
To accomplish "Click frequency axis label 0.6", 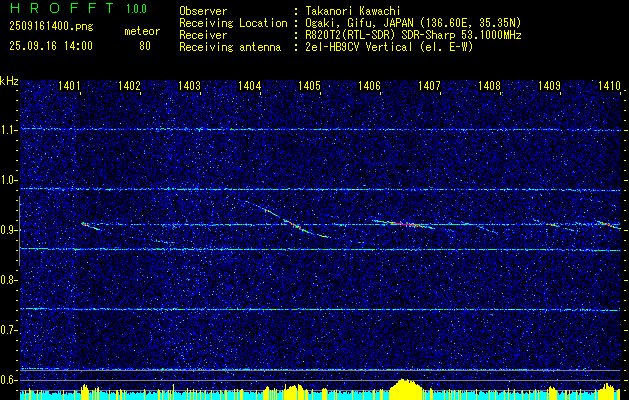I will 8,380.
